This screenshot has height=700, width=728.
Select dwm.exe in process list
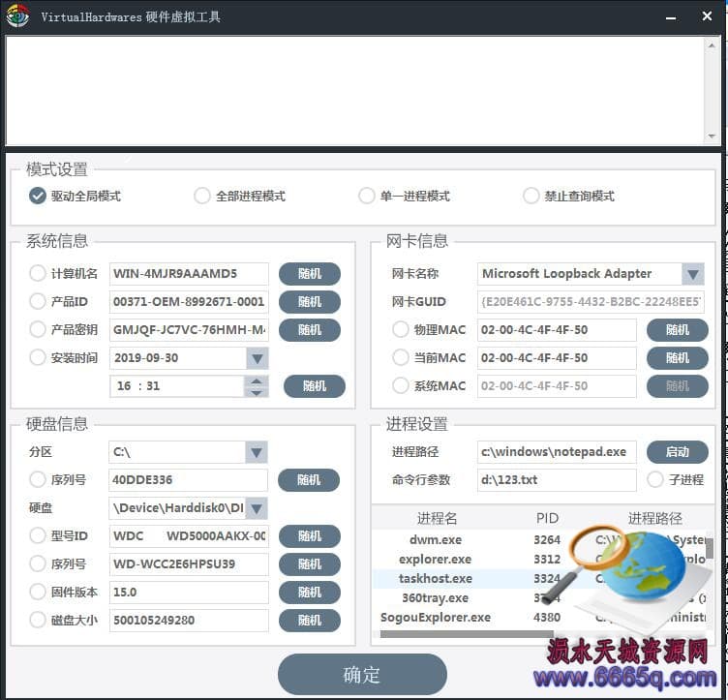436,540
